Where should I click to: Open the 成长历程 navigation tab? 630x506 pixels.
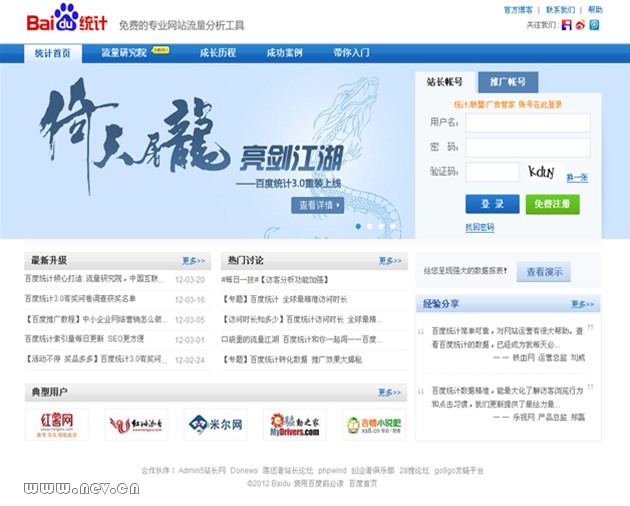pos(218,53)
